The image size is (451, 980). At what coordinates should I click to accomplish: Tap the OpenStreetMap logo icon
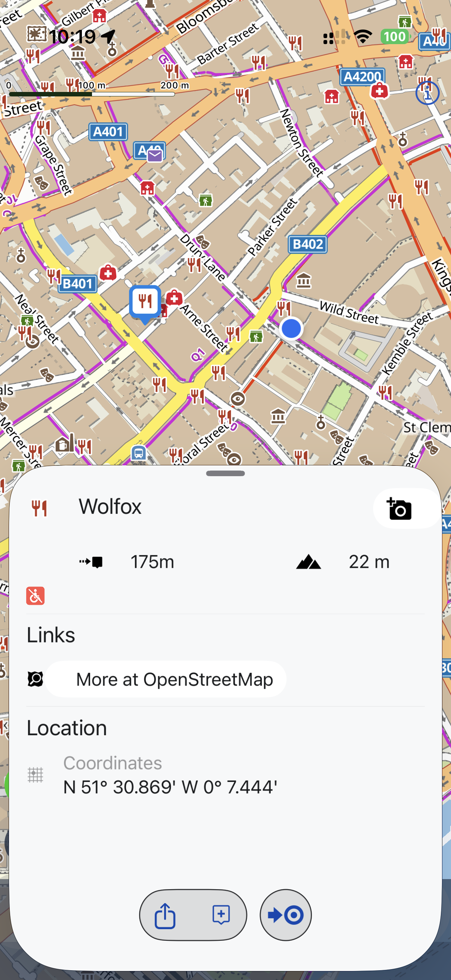tap(36, 679)
